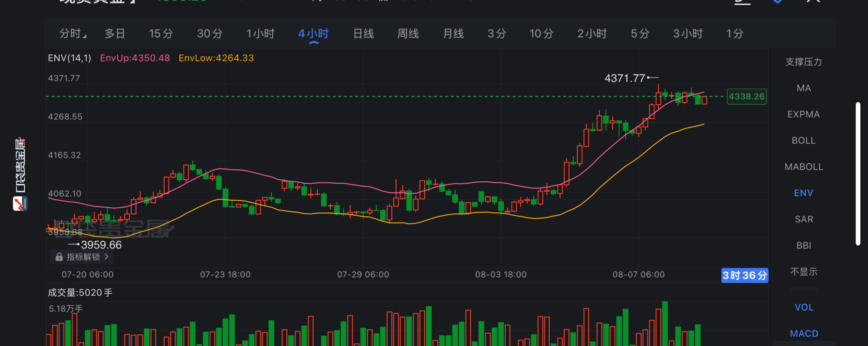Select the 2小时 timeframe tab
This screenshot has width=868, height=346.
coord(592,34)
